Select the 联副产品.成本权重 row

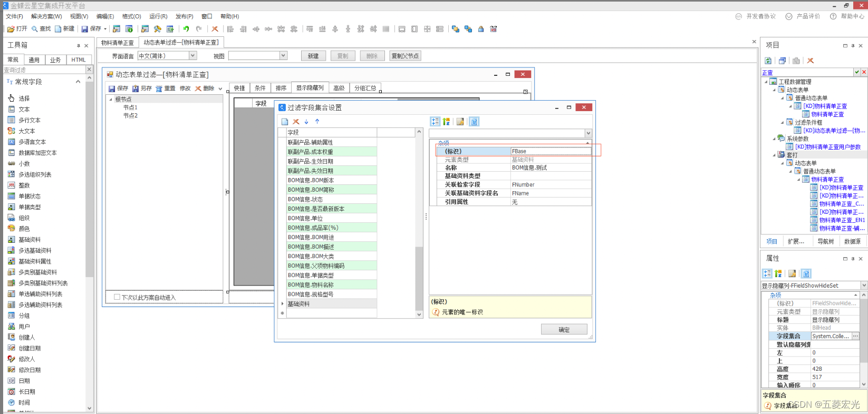click(x=332, y=152)
